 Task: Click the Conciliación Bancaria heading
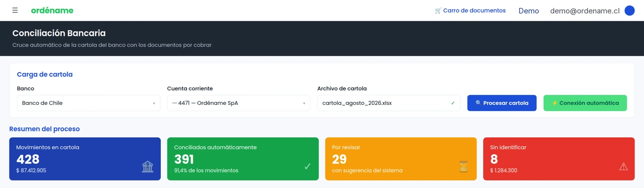click(59, 33)
